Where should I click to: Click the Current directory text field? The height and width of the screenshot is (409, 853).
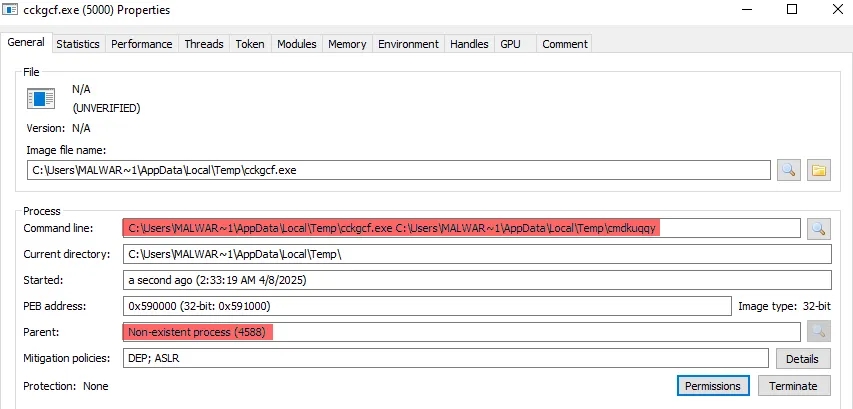[476, 255]
